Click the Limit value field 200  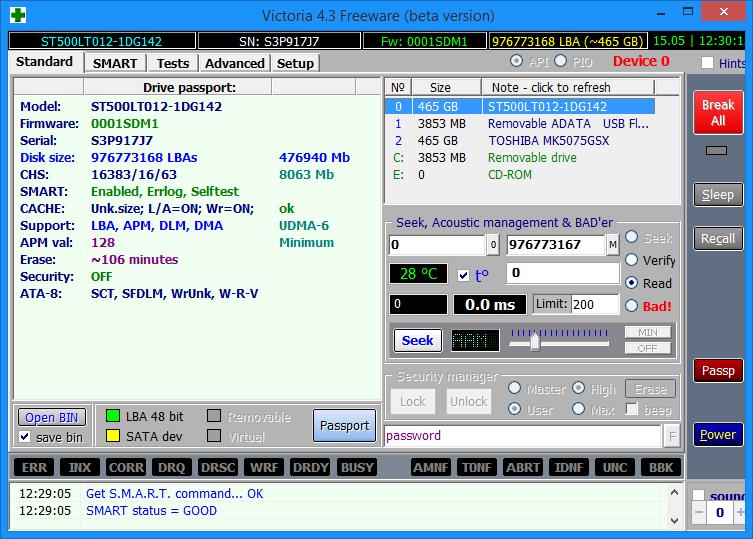(x=595, y=305)
